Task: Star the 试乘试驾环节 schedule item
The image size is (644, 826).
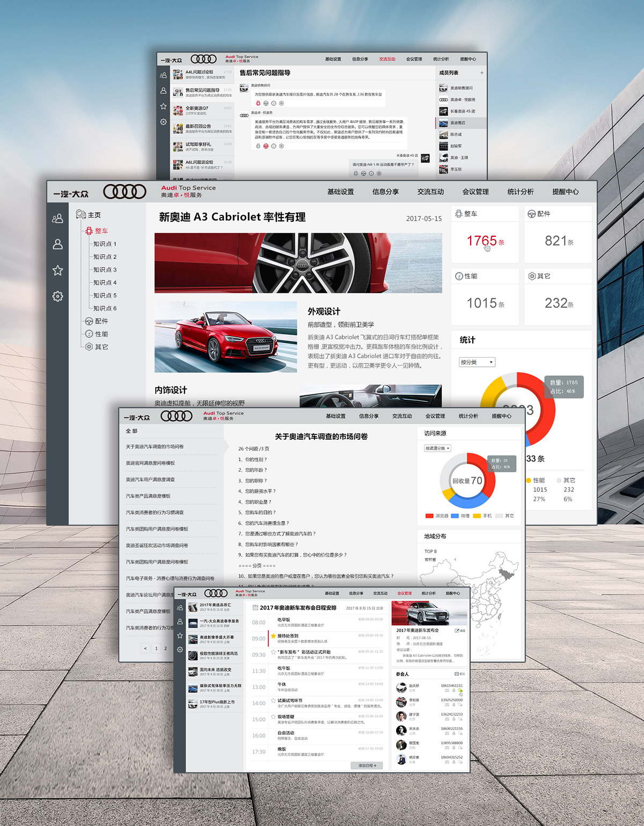Action: pyautogui.click(x=273, y=700)
